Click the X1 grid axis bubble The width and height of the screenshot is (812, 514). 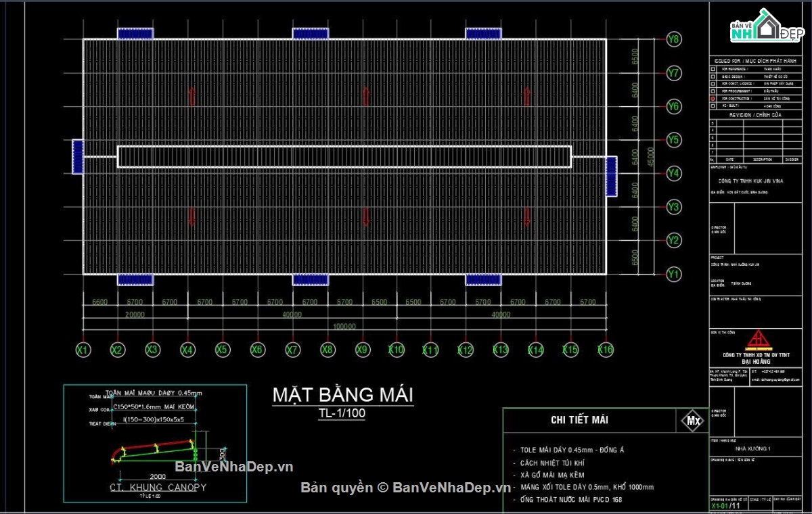[x=83, y=350]
